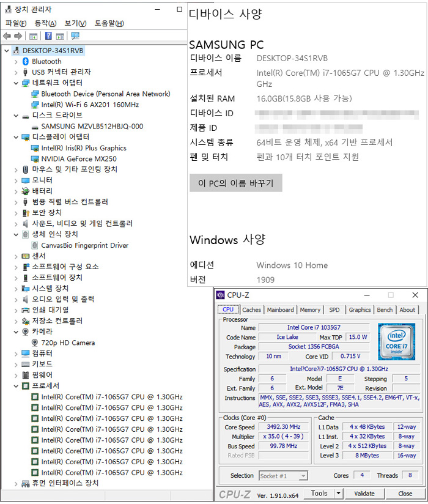Click the Back arrow in Device Manager toolbar
428x504 pixels.
7,36
